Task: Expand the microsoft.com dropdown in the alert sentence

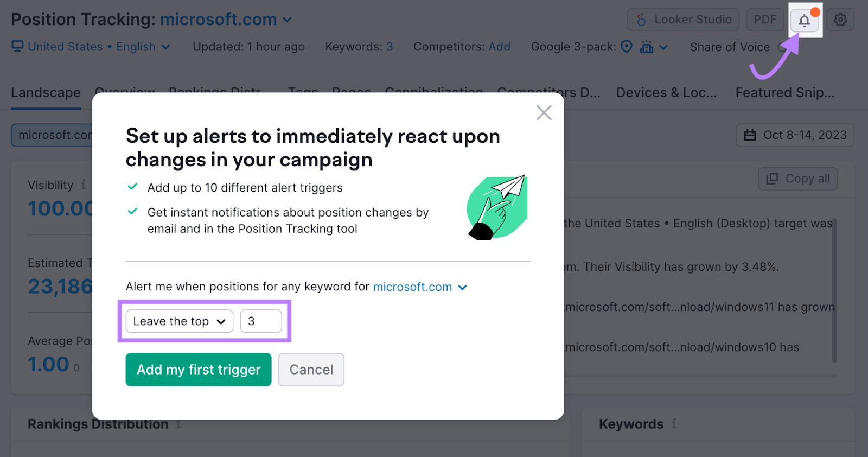Action: point(463,287)
